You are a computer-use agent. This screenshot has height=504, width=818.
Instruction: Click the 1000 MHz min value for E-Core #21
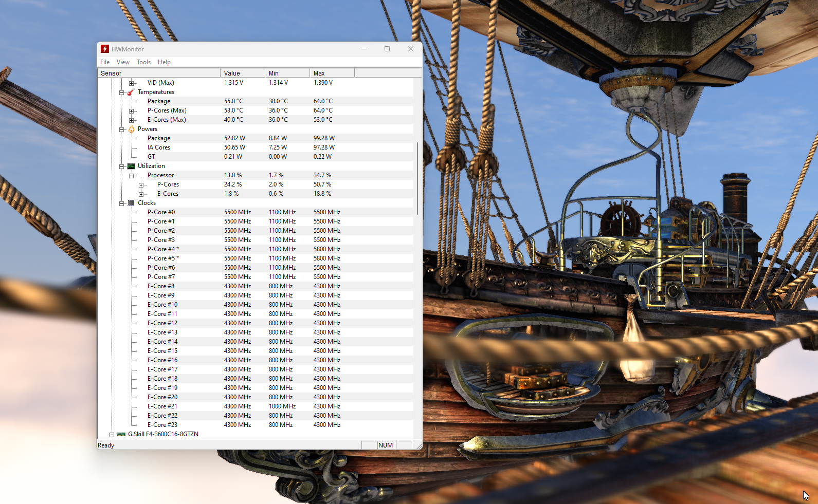[282, 406]
